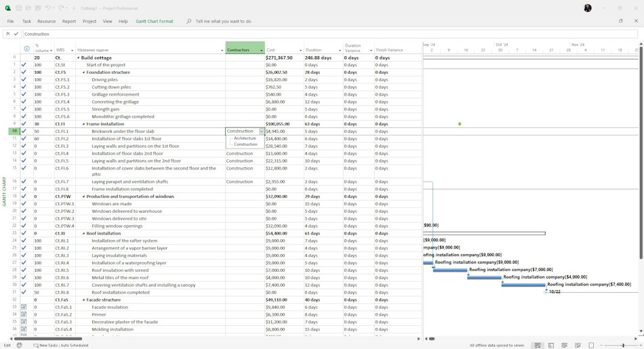Viewport: 644px width, 349px height.
Task: Adjust the zoom slider handle in the status bar
Action: (x=623, y=346)
